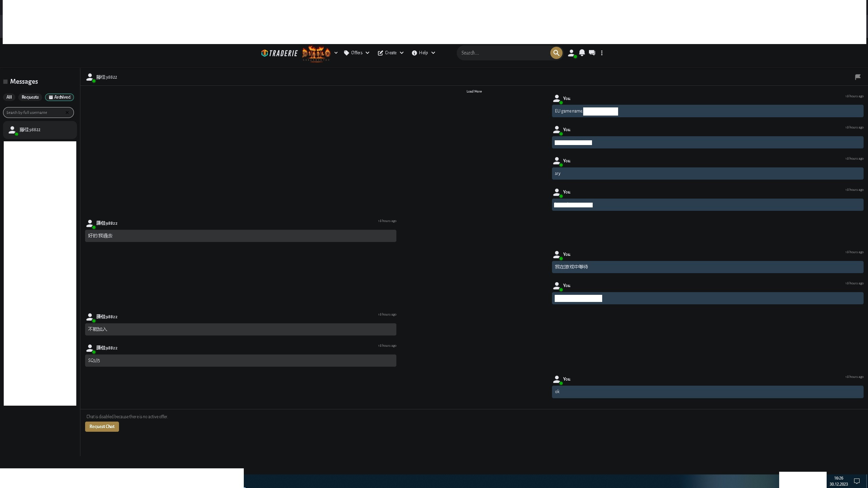The height and width of the screenshot is (488, 868).
Task: Open the notifications bell
Action: coord(582,53)
